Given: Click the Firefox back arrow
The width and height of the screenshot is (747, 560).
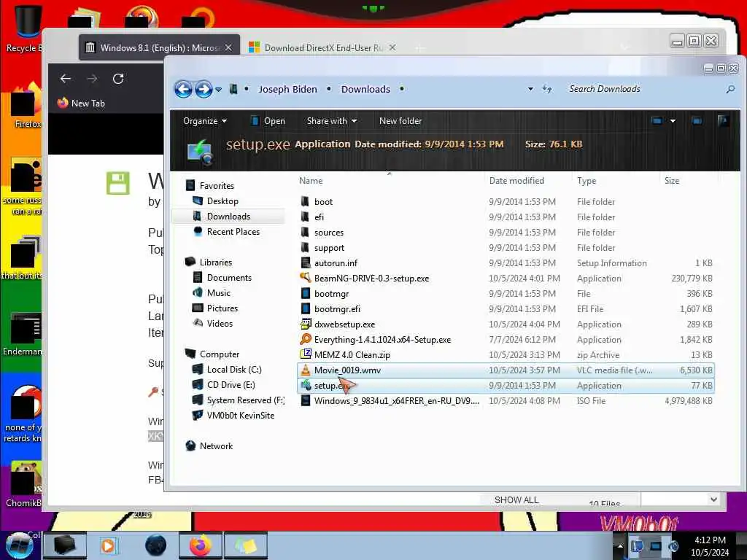Looking at the screenshot, I should pyautogui.click(x=66, y=79).
